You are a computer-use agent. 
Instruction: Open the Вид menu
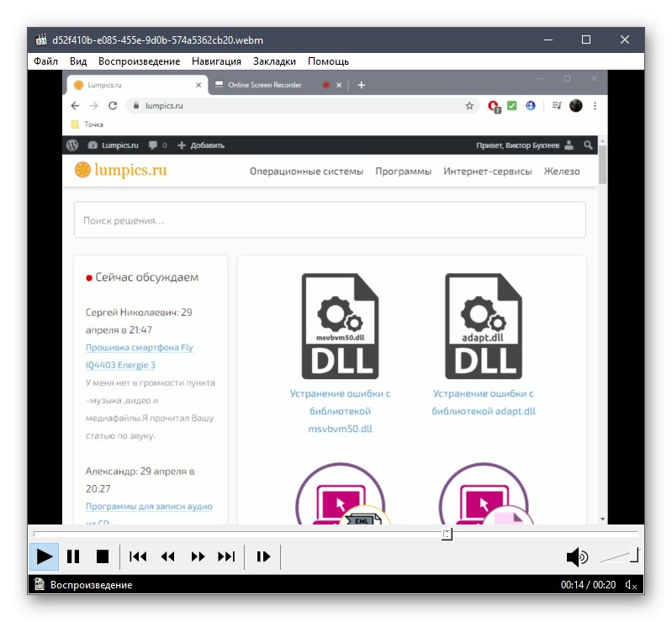[78, 61]
